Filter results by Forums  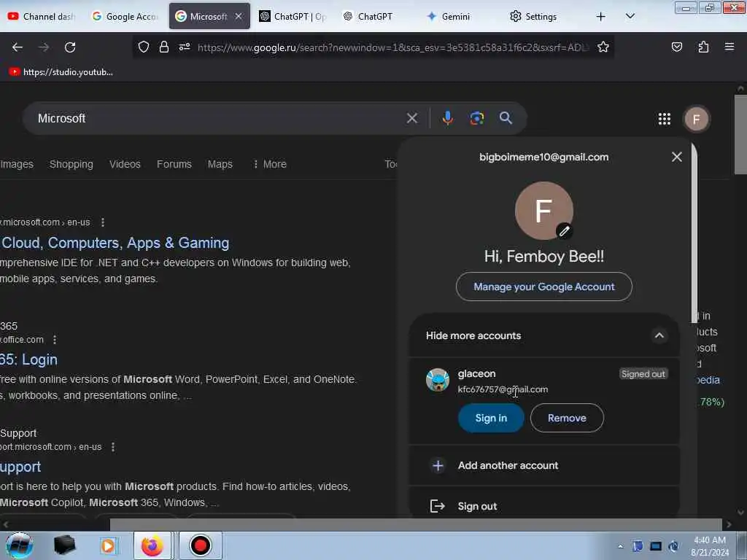pyautogui.click(x=174, y=164)
